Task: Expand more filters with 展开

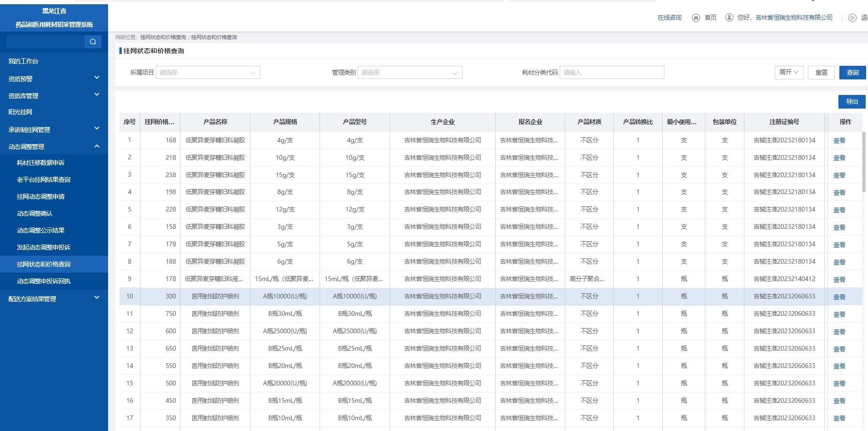Action: pos(789,72)
